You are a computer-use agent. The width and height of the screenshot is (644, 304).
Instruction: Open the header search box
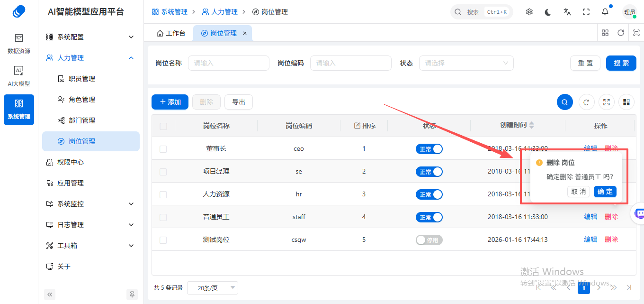point(482,12)
